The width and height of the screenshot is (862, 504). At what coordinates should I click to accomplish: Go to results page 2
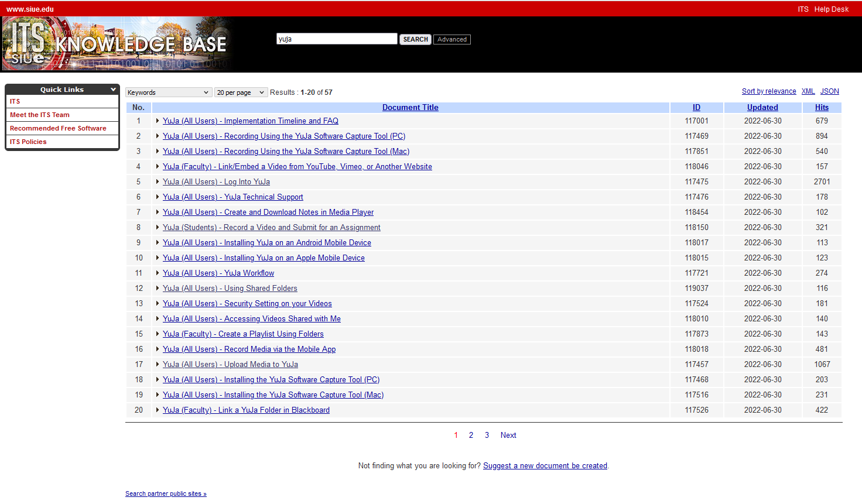point(471,436)
